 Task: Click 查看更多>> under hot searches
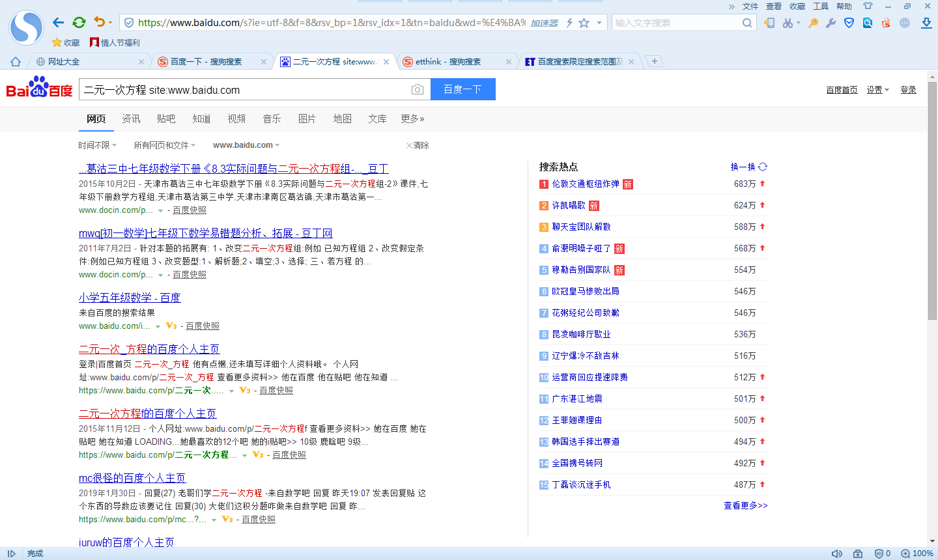(746, 505)
